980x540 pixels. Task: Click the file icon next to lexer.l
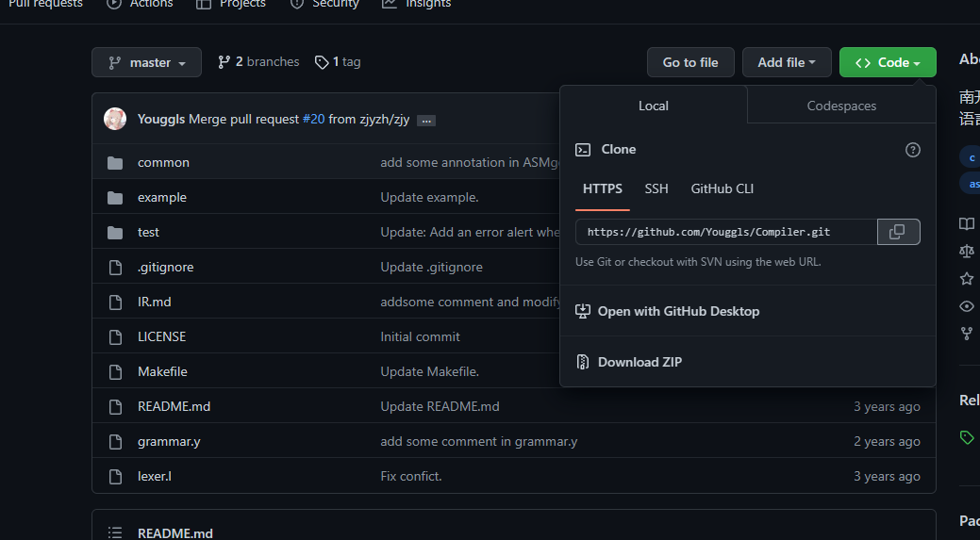coord(115,477)
